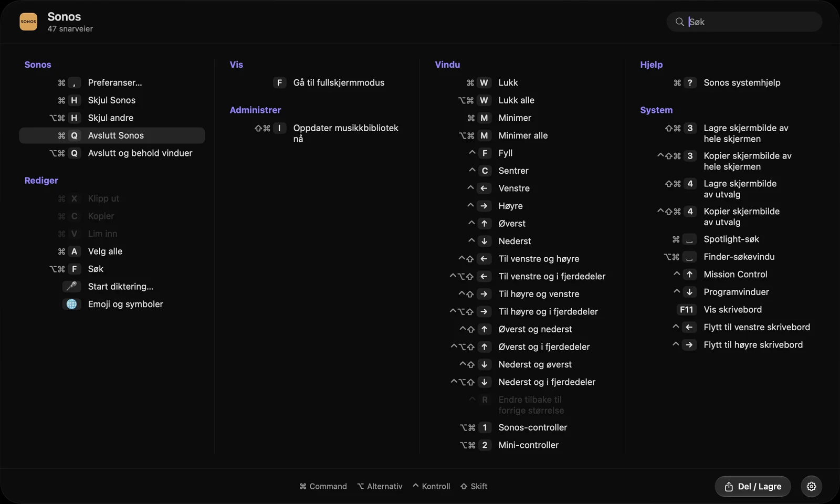Click Skjul Sonos shortcut
Image resolution: width=840 pixels, height=504 pixels.
pos(112,100)
